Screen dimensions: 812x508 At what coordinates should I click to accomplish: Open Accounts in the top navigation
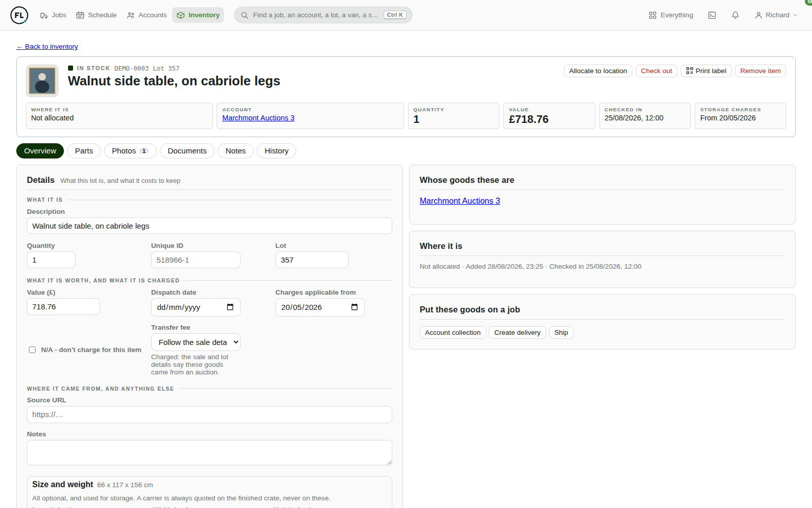point(147,15)
